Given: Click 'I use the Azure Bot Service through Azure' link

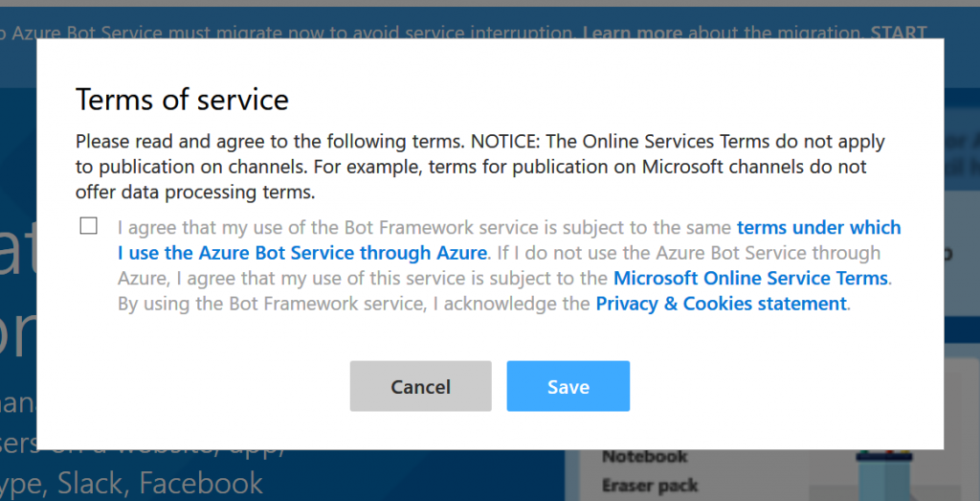Looking at the screenshot, I should 302,254.
